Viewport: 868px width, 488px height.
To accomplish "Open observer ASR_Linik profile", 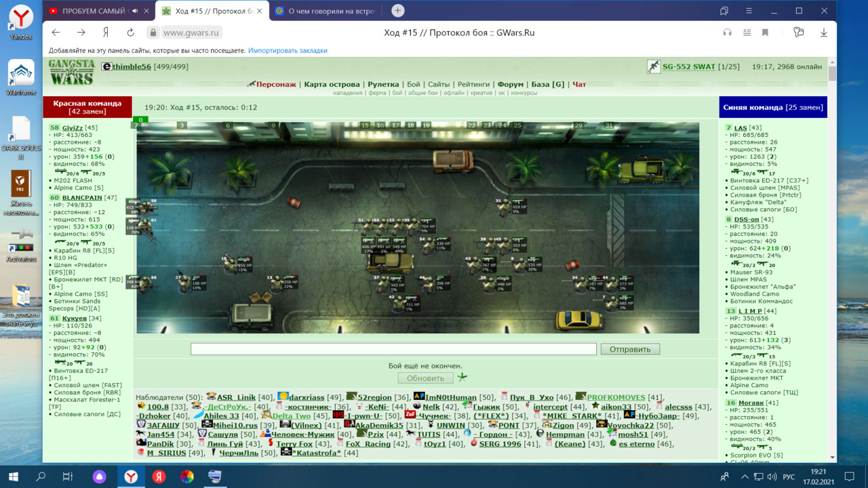I will (x=236, y=397).
